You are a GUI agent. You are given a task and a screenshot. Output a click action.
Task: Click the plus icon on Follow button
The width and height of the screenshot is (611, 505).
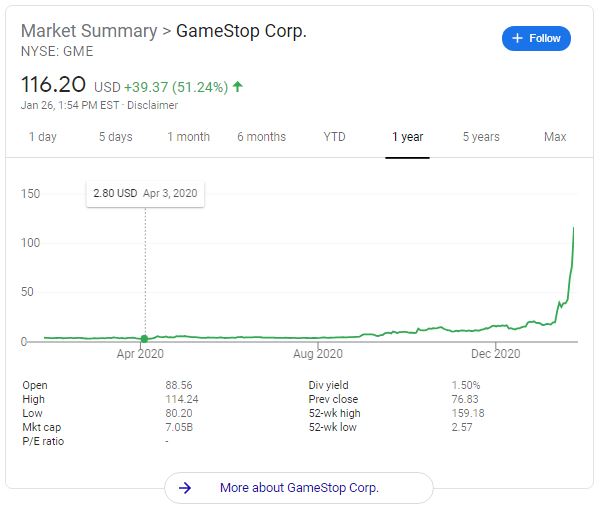point(518,39)
